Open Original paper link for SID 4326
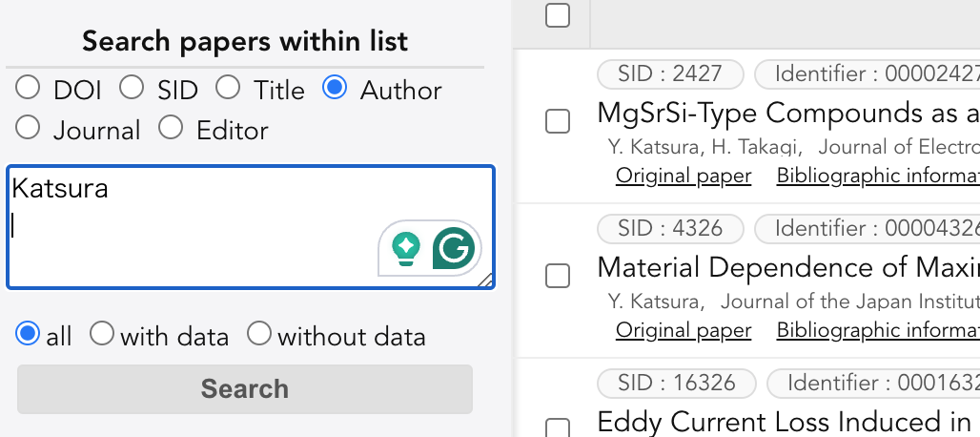980x437 pixels. pyautogui.click(x=684, y=330)
